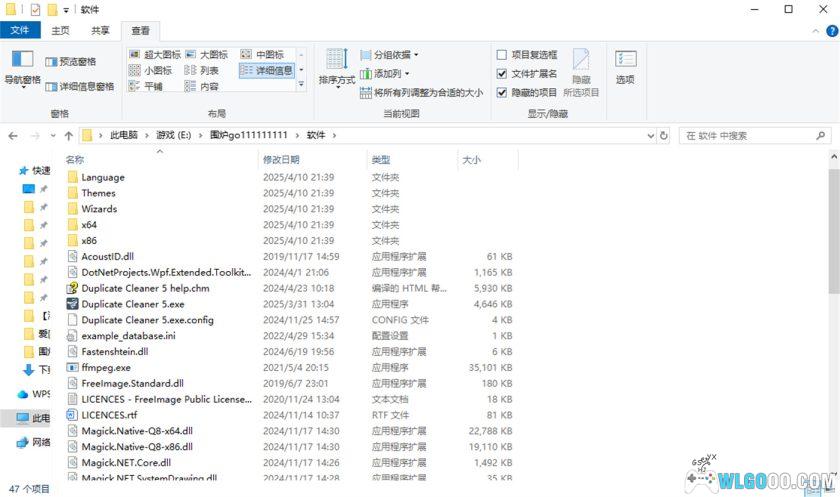Select 网络 network in sidebar
The height and width of the screenshot is (497, 840).
click(33, 442)
